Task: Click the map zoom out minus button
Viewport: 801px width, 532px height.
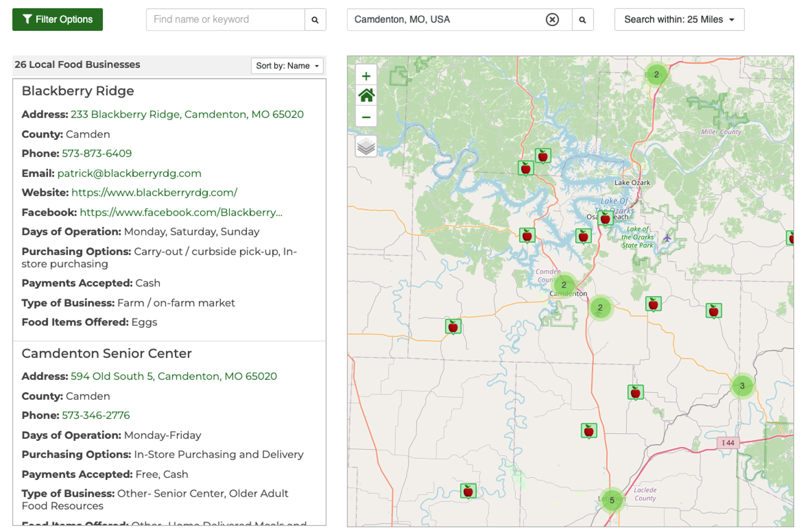Action: click(366, 117)
